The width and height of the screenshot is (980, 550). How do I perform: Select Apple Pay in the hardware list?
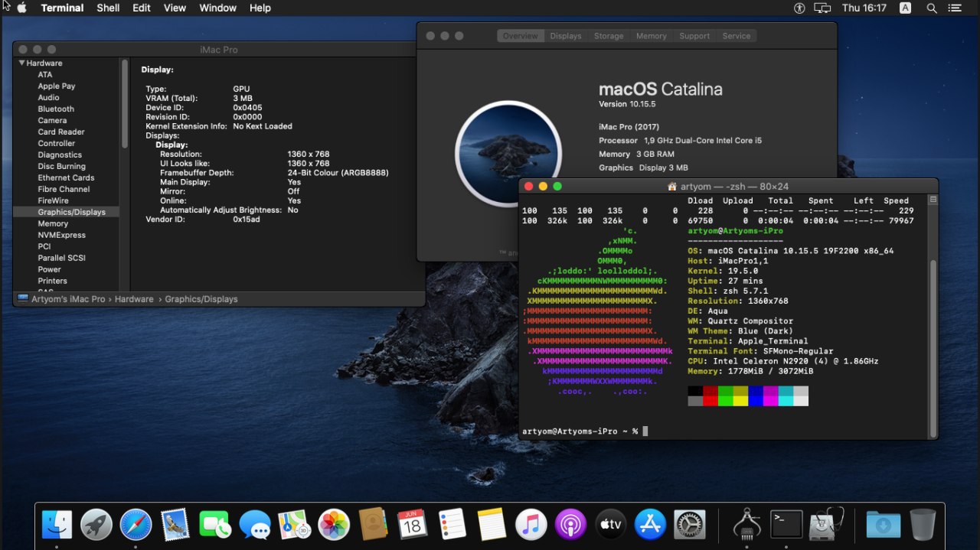click(57, 86)
